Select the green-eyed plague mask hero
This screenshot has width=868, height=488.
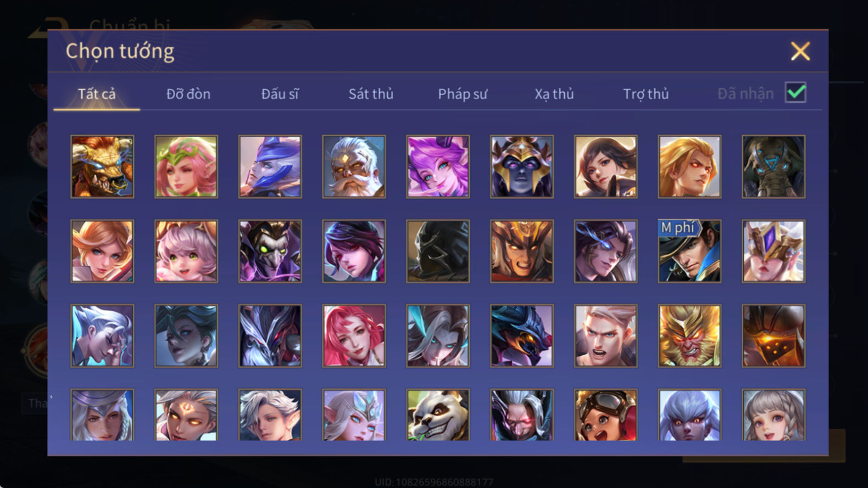pos(270,251)
